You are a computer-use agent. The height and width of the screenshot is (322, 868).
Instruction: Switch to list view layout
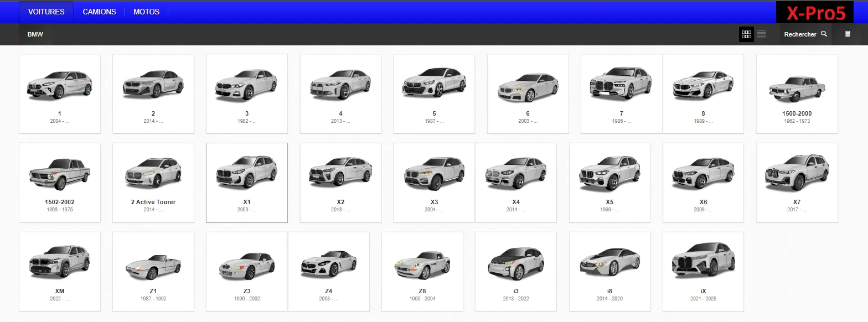tap(762, 34)
